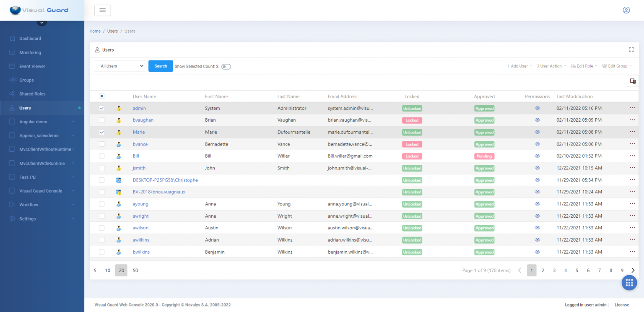The width and height of the screenshot is (644, 312).
Task: Open Shared Roles in the sidebar
Action: pyautogui.click(x=42, y=94)
